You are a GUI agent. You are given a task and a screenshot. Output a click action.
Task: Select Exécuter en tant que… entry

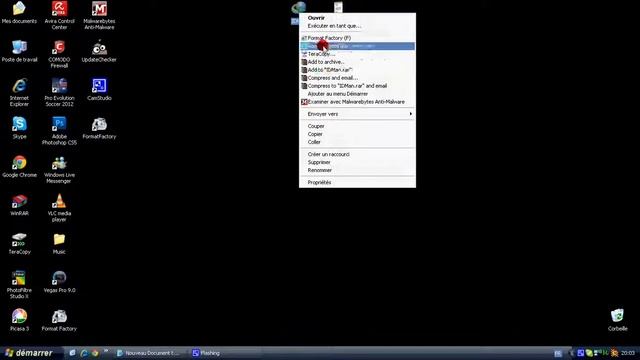pos(357,26)
